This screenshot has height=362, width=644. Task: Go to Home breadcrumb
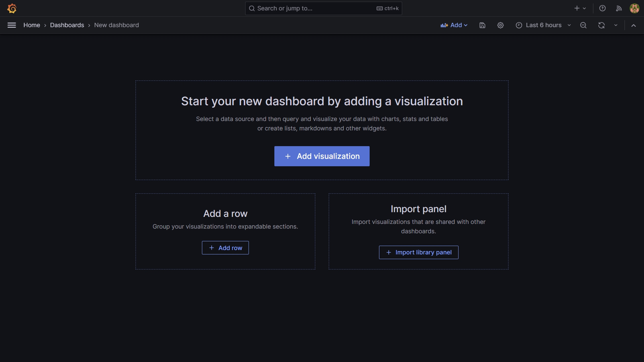(32, 25)
